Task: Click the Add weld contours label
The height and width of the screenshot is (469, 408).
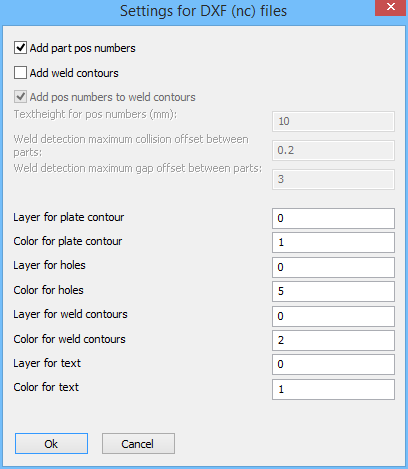Action: (74, 73)
